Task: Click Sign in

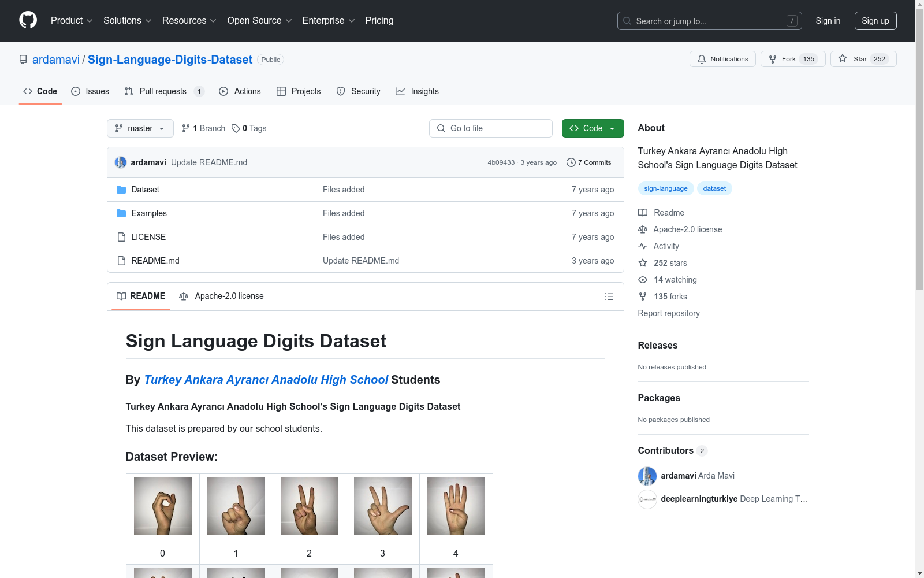Action: [x=828, y=21]
